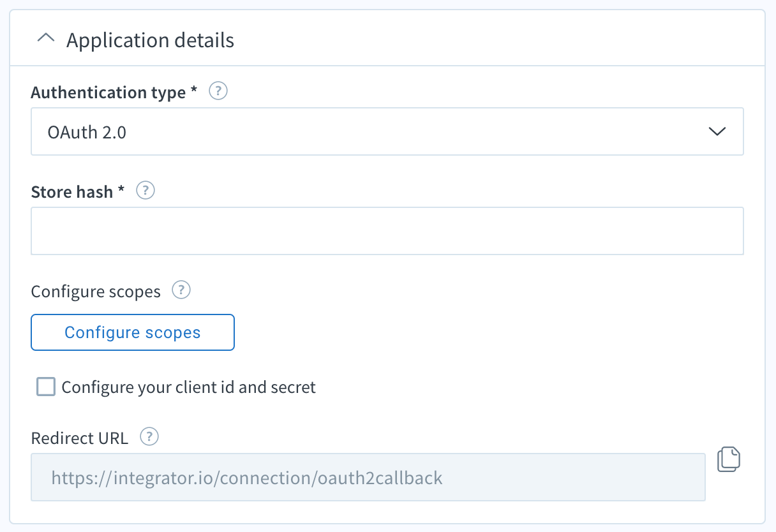Image resolution: width=776 pixels, height=532 pixels.
Task: Click the Configure scopes label text
Action: [96, 292]
